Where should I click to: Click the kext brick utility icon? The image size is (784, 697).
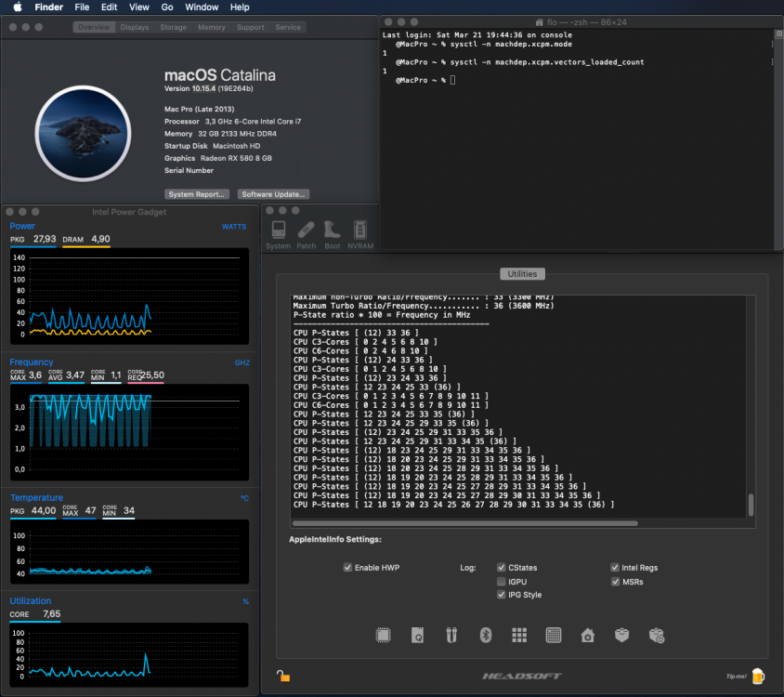click(x=621, y=635)
